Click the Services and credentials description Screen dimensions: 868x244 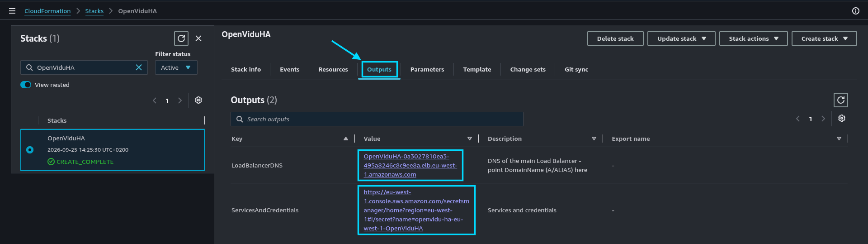click(x=522, y=210)
